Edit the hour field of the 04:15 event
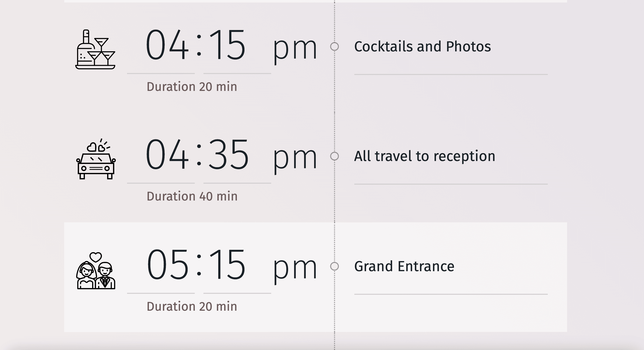 coord(167,45)
